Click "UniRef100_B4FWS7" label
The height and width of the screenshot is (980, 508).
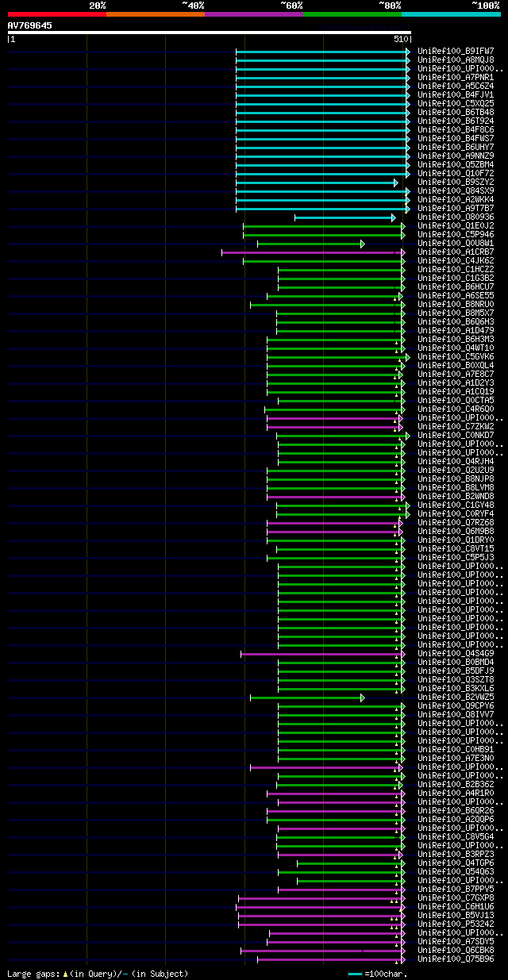pyautogui.click(x=456, y=139)
